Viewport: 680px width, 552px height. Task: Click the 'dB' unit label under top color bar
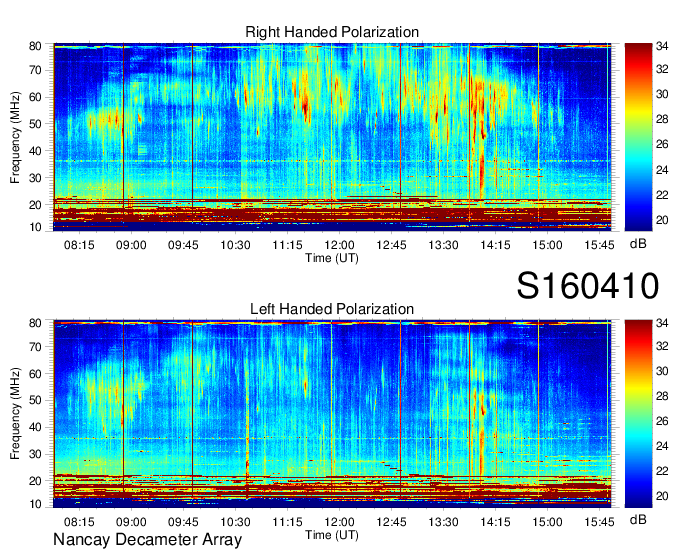click(638, 244)
